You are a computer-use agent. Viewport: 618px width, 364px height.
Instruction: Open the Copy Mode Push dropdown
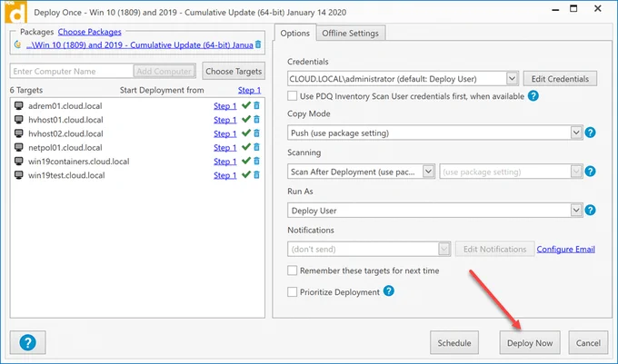point(576,133)
